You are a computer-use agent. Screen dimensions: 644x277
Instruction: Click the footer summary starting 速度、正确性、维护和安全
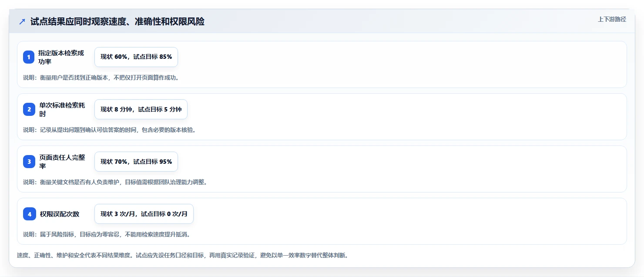[x=182, y=255]
